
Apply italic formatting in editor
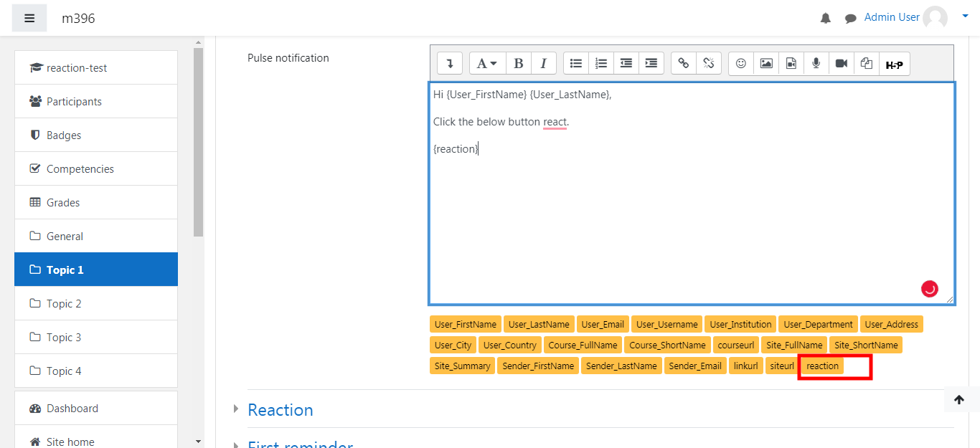pyautogui.click(x=543, y=64)
